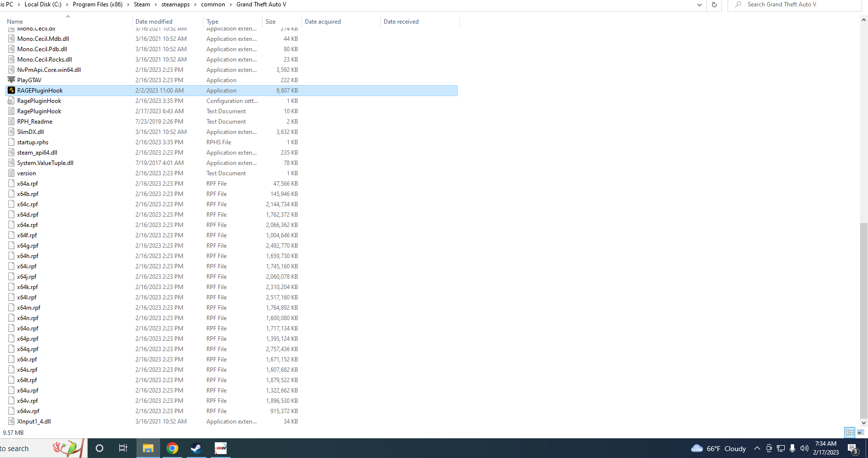The width and height of the screenshot is (868, 458).
Task: Expand the steamapps breadcrumb chevron
Action: point(196,4)
